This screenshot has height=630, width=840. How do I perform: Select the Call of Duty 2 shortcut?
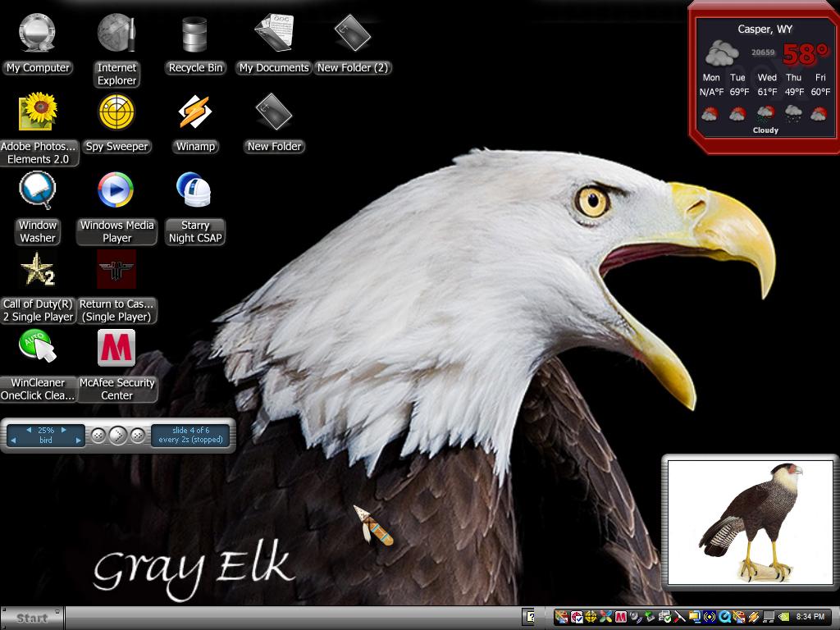click(x=38, y=269)
